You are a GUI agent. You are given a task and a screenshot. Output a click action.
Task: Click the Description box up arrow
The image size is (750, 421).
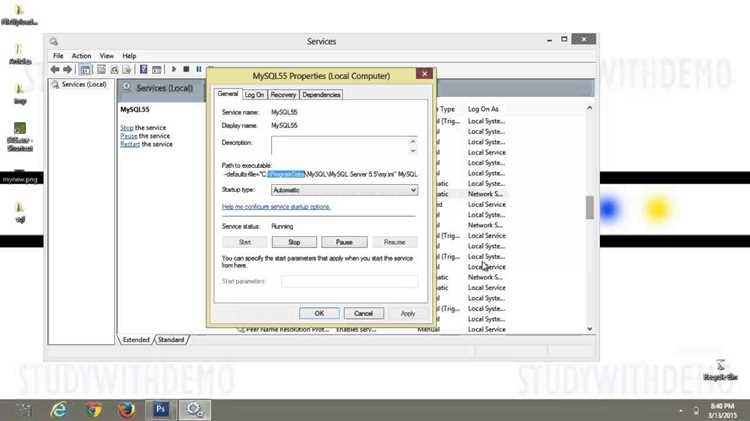click(x=413, y=141)
